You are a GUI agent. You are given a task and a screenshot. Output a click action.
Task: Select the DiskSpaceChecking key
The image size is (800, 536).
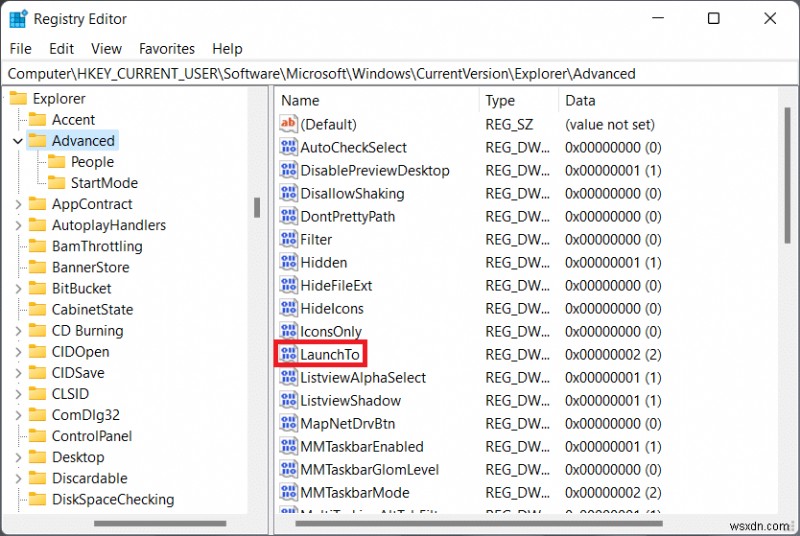click(113, 499)
